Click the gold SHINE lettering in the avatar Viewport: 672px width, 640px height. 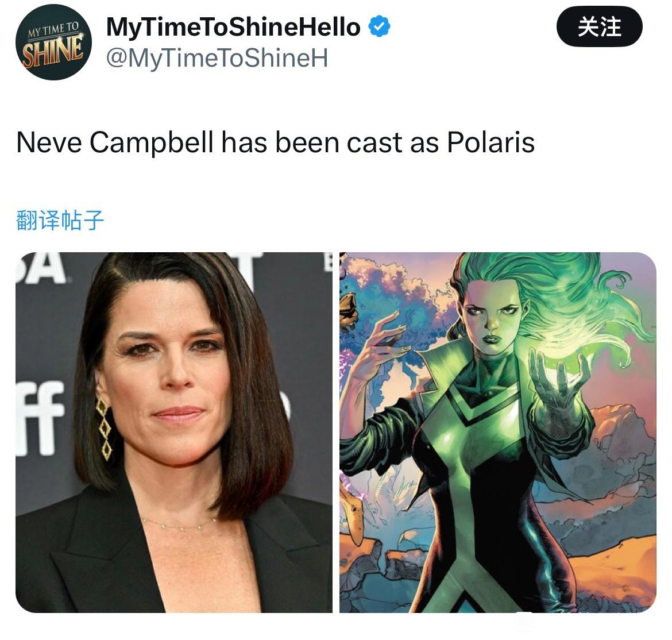tap(53, 52)
